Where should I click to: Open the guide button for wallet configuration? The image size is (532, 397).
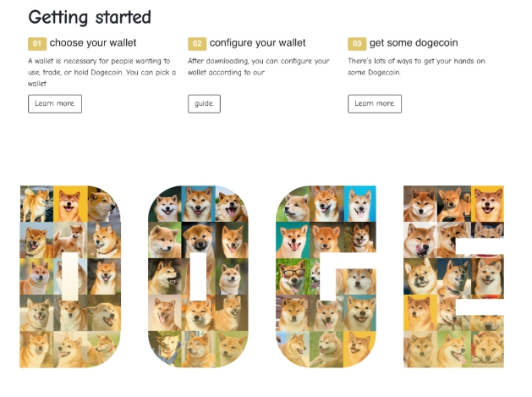pos(204,103)
